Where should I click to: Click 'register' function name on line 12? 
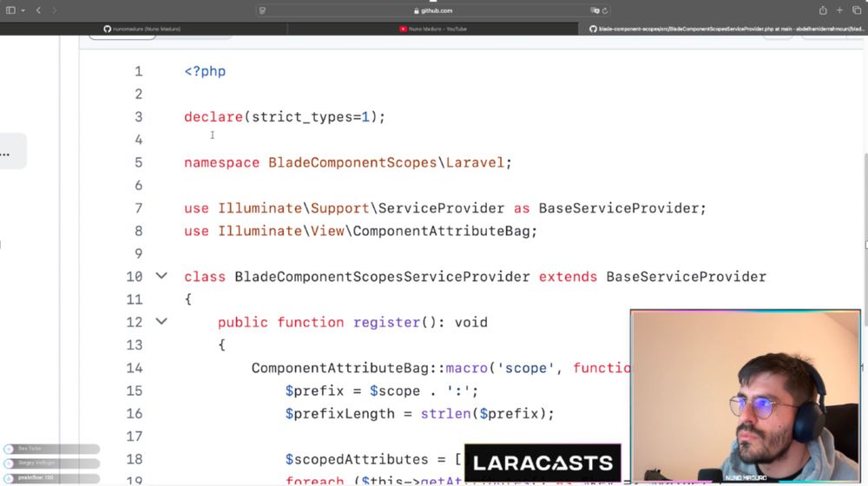[386, 322]
